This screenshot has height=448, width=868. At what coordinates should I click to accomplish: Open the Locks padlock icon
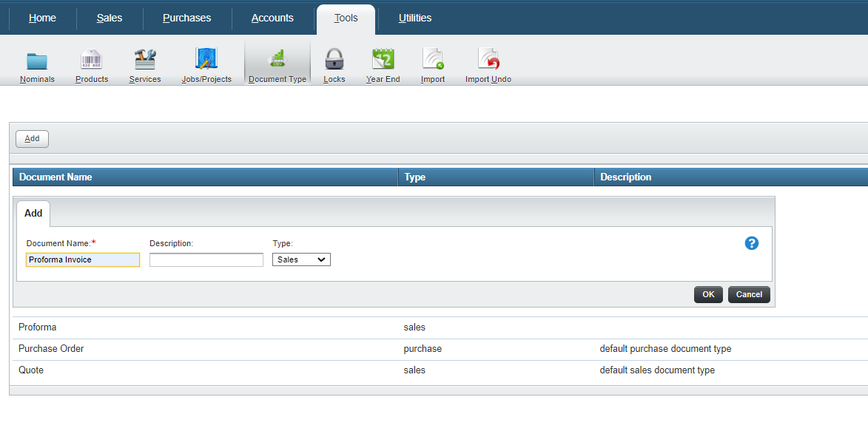pyautogui.click(x=334, y=61)
